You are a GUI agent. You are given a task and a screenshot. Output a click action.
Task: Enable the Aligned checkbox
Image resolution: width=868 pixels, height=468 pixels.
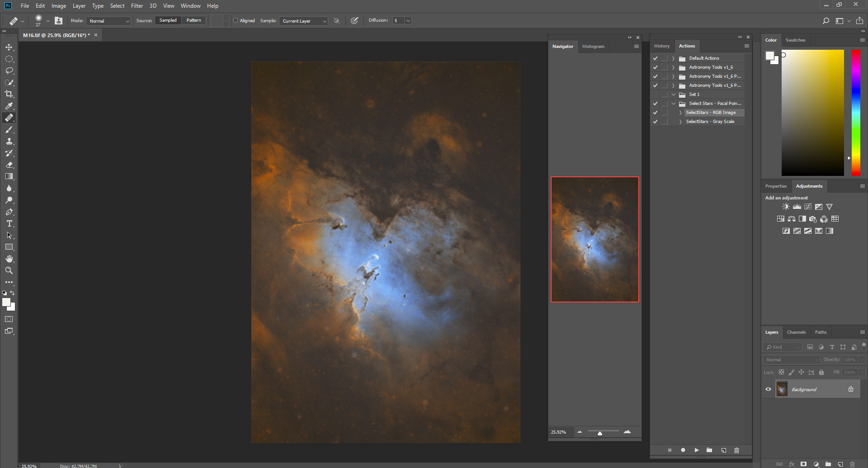pyautogui.click(x=236, y=20)
